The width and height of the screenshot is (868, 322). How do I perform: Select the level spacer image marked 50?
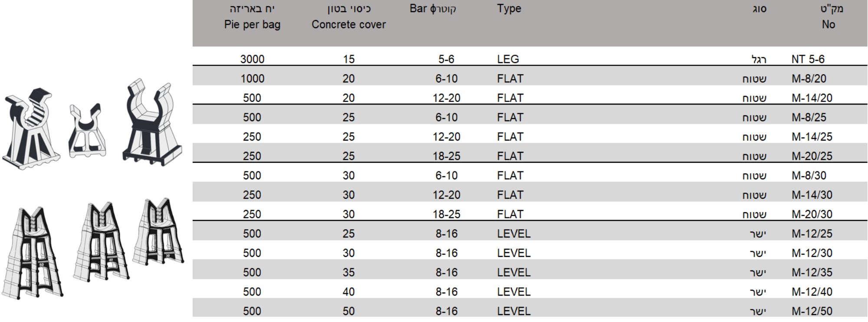coord(33,254)
